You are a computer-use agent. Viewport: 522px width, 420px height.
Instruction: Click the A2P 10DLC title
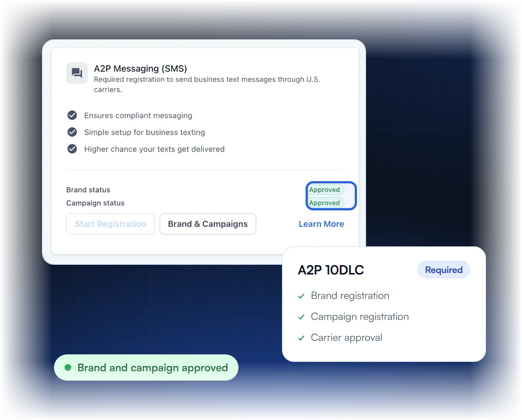(x=331, y=270)
